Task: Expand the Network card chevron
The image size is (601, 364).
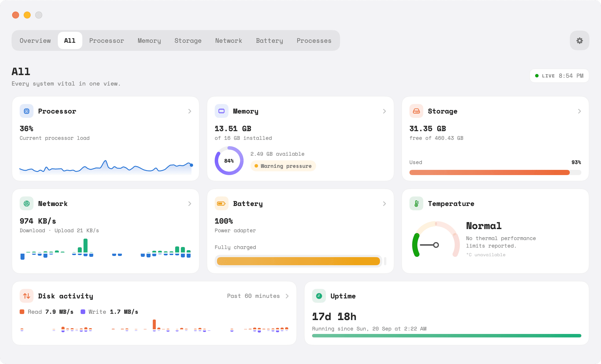Action: coord(190,204)
